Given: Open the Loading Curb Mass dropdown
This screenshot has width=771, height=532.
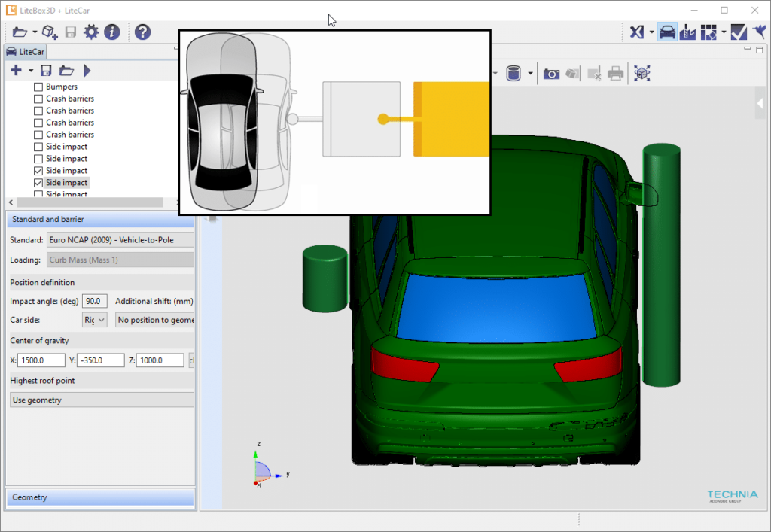Looking at the screenshot, I should tap(120, 260).
